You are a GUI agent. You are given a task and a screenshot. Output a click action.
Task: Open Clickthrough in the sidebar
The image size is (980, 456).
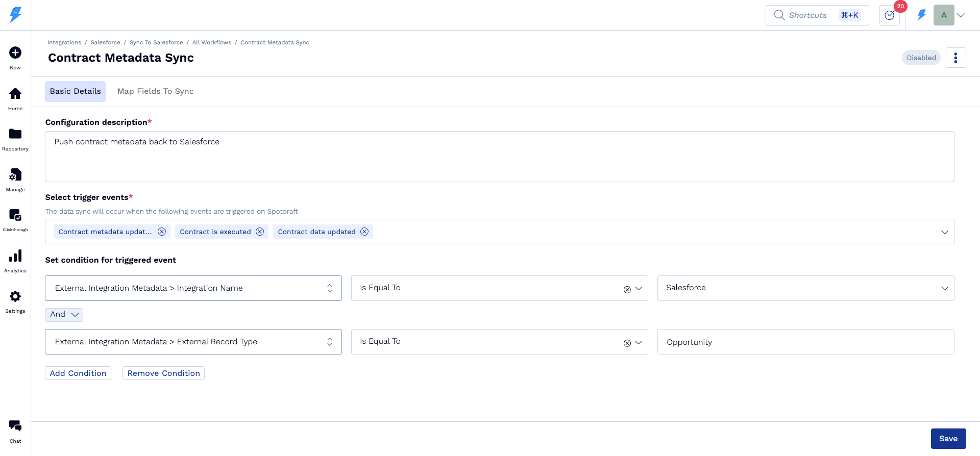15,215
